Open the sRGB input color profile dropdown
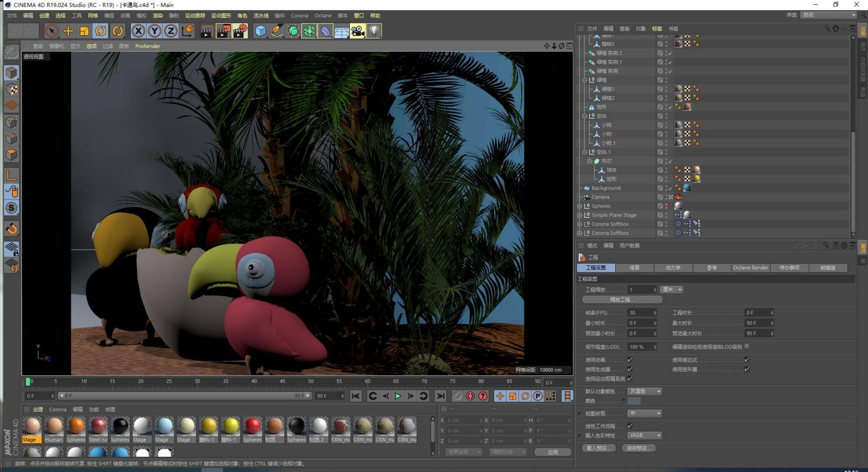Viewport: 868px width, 472px height. click(645, 435)
